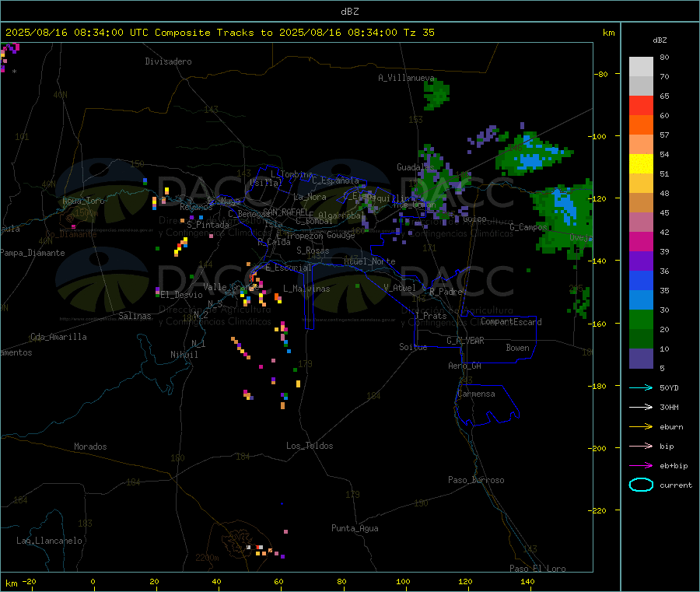The height and width of the screenshot is (592, 700).
Task: Click the Soitue map label
Action: coord(413,347)
